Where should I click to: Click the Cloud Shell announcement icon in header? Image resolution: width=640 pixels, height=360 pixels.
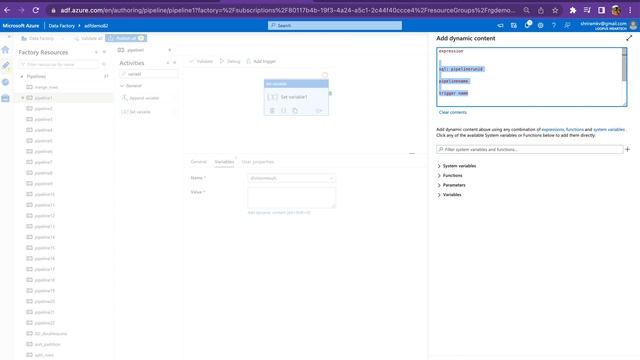(500, 25)
